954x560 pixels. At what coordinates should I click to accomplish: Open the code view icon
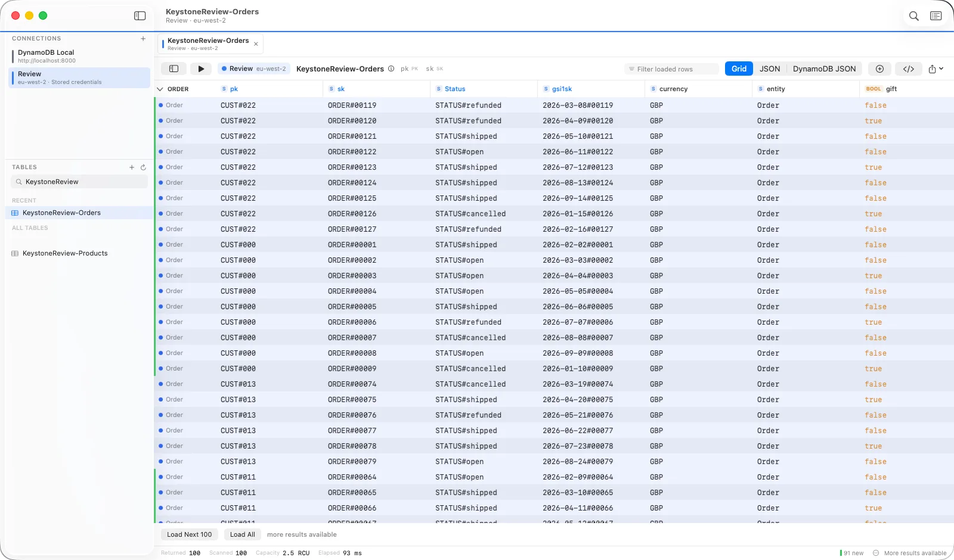click(909, 69)
